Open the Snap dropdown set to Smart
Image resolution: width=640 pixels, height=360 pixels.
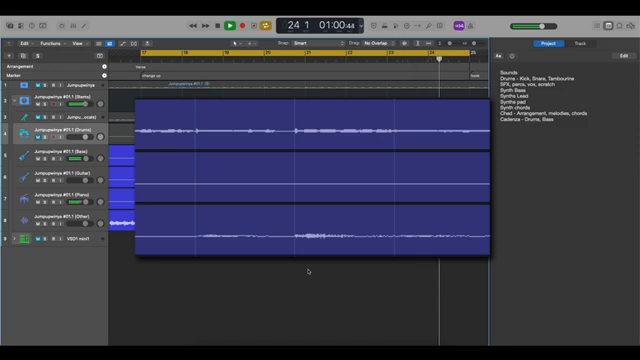pyautogui.click(x=318, y=43)
